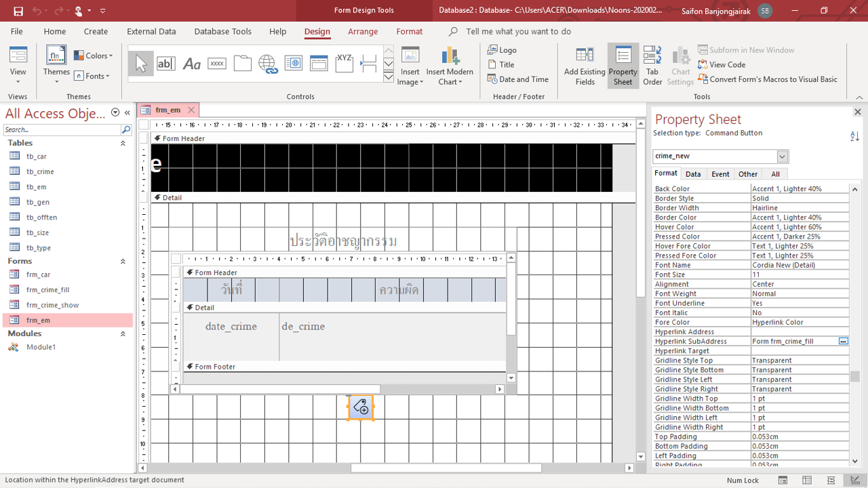
Task: Choose the Insert Page Break control
Action: pyautogui.click(x=369, y=64)
